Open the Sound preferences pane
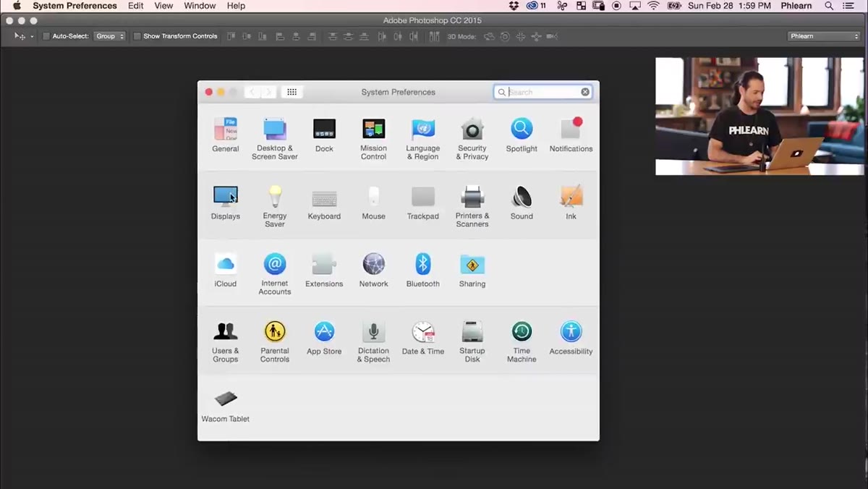Image resolution: width=868 pixels, height=489 pixels. (522, 203)
